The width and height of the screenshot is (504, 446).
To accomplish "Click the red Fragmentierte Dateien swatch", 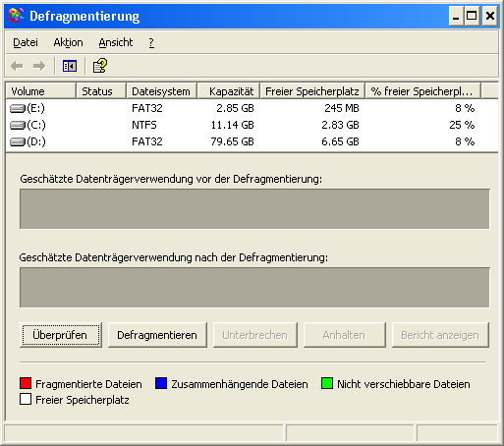I will tap(26, 383).
